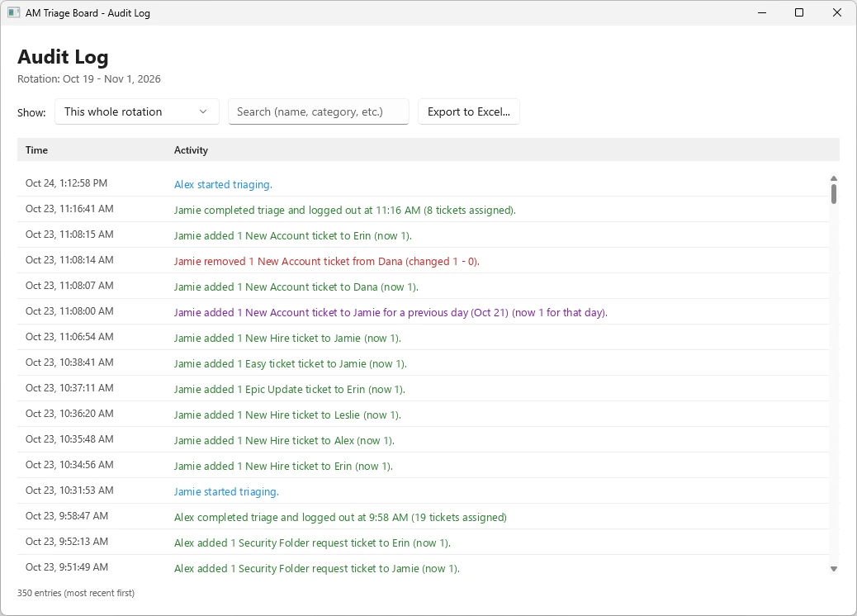The width and height of the screenshot is (857, 616).
Task: Click the Audit Log heading
Action: [63, 57]
